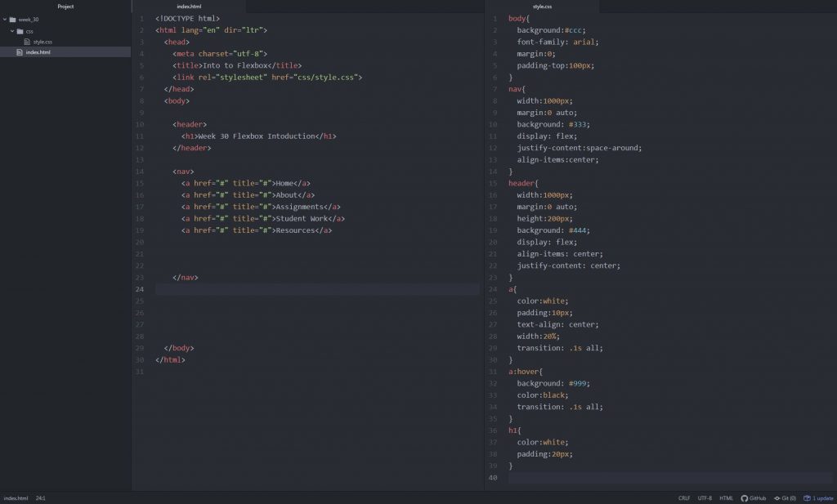Click the "Assignments" anchor line
The image size is (837, 504).
coord(261,207)
